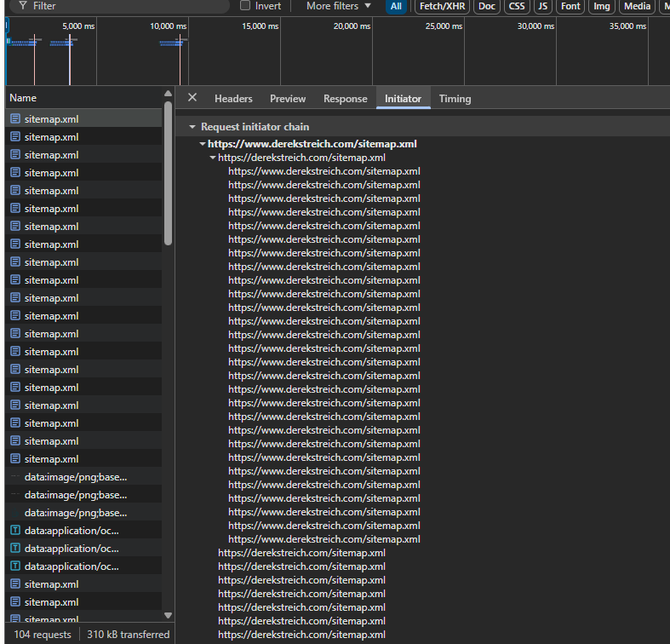Toggle the Invert checkbox
This screenshot has height=644, width=670.
[x=245, y=6]
